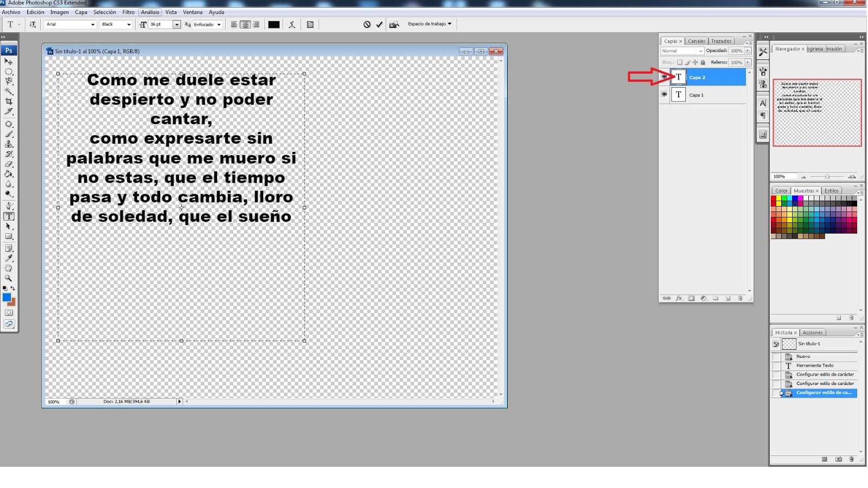
Task: Select the Clone Stamp tool
Action: point(9,144)
